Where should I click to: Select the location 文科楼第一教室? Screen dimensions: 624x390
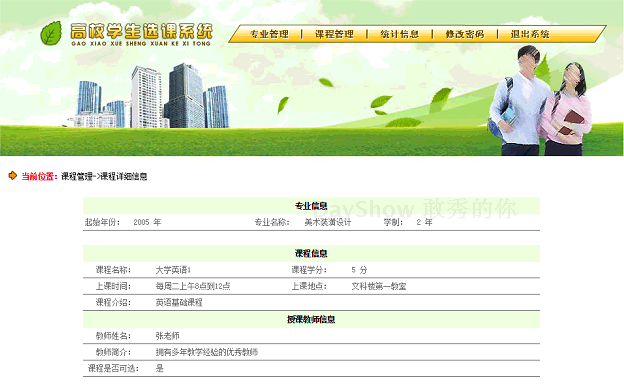pyautogui.click(x=379, y=286)
